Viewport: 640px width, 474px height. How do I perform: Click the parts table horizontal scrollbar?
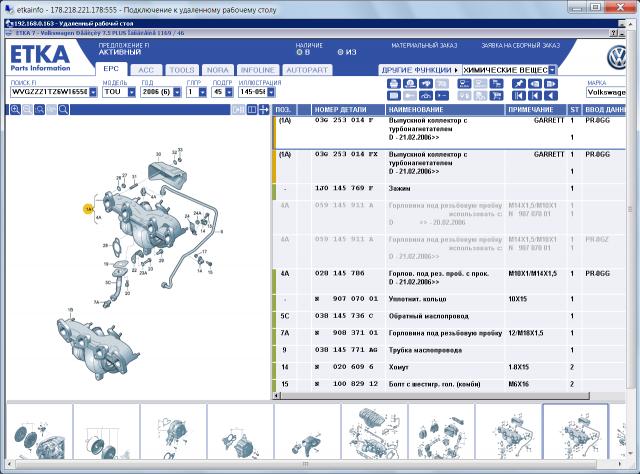coord(435,396)
